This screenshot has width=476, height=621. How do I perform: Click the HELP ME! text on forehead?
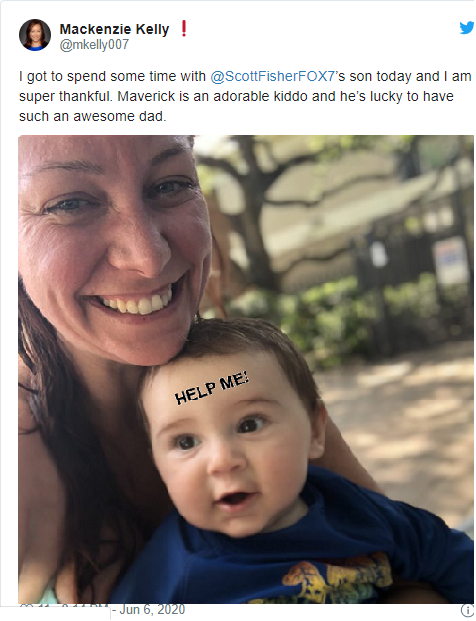[212, 388]
